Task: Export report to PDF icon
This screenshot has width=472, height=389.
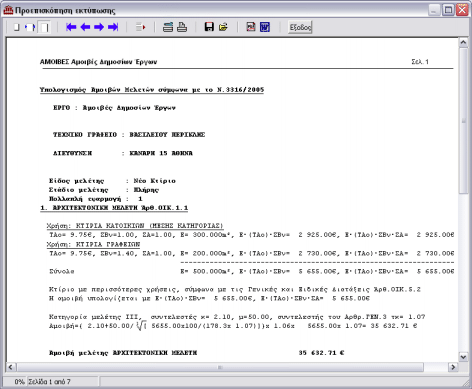Action: pyautogui.click(x=251, y=27)
